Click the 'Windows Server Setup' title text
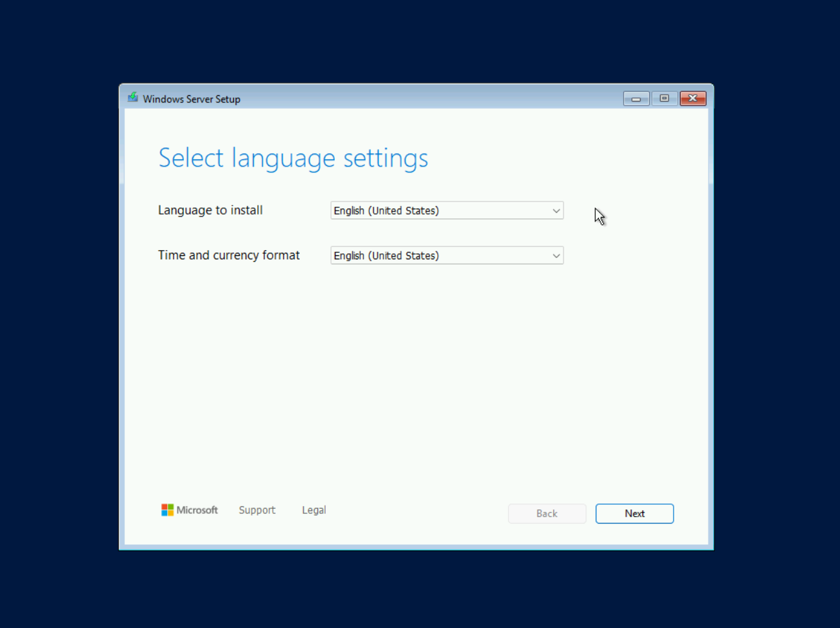 [x=192, y=99]
